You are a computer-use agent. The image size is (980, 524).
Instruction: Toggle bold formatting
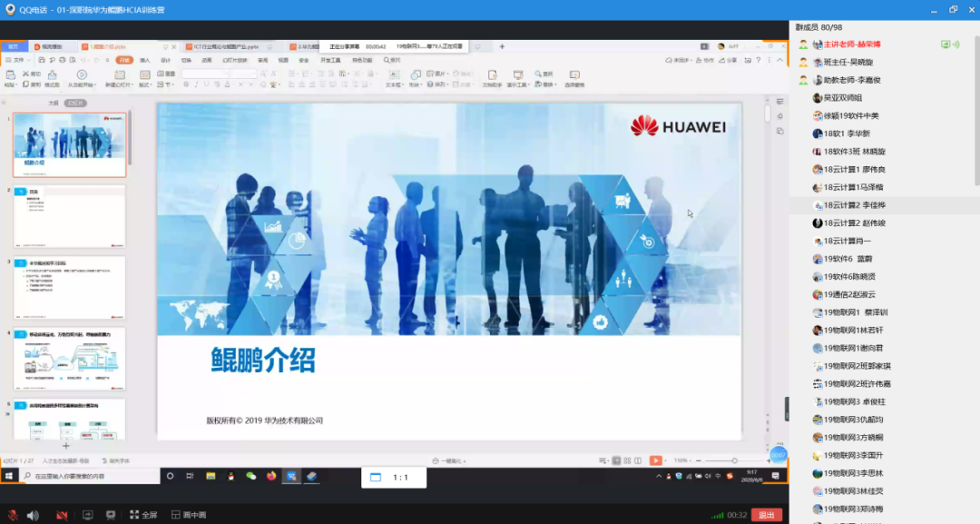pyautogui.click(x=186, y=84)
